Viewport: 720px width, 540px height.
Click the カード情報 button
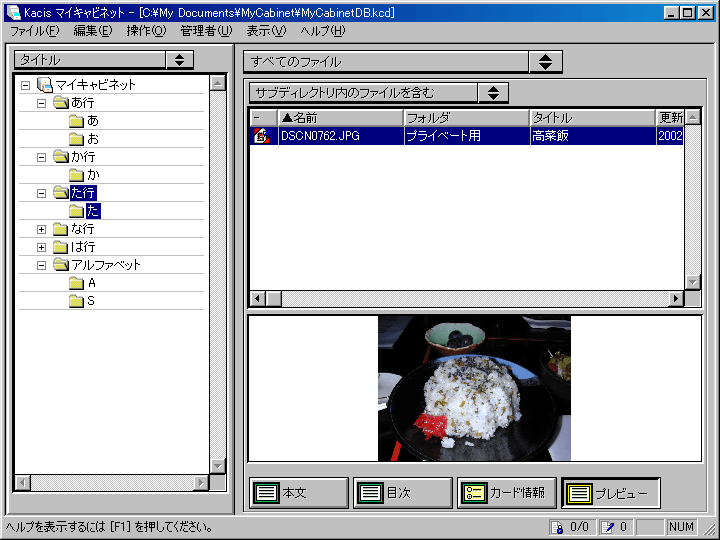pyautogui.click(x=506, y=493)
